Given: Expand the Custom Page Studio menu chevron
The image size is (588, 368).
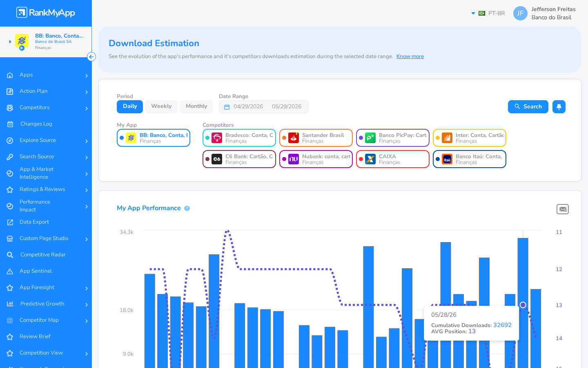Looking at the screenshot, I should coord(87,239).
